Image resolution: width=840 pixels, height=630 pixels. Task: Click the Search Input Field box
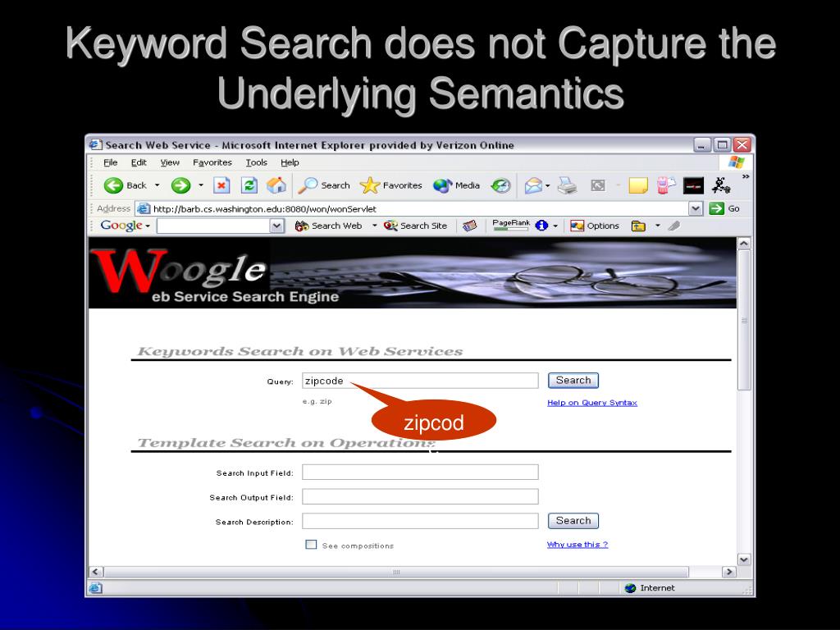pos(420,472)
